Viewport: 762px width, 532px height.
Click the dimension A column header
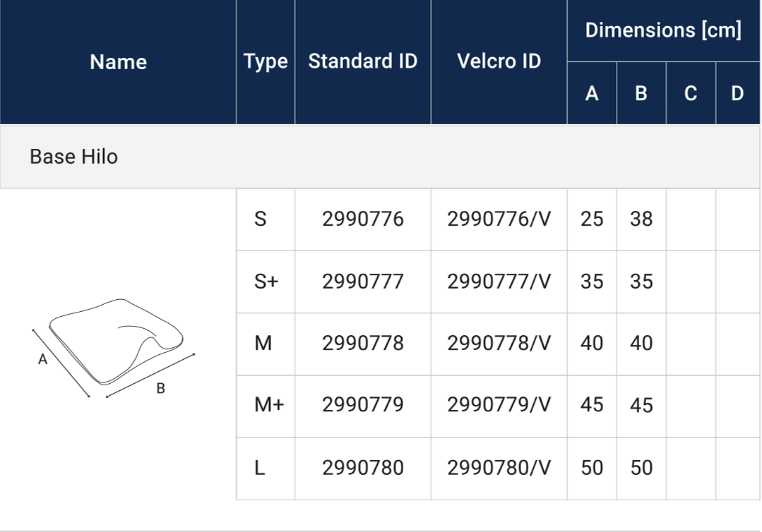(592, 94)
